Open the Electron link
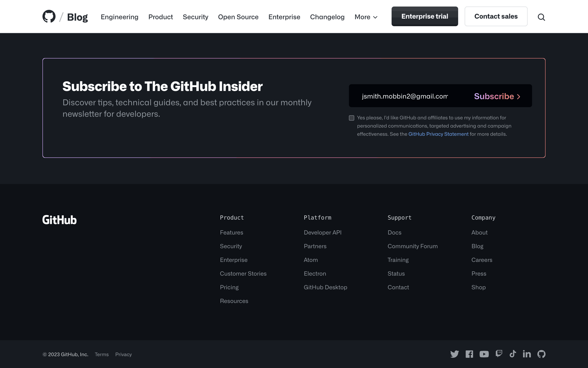Image resolution: width=588 pixels, height=368 pixels. click(x=315, y=274)
